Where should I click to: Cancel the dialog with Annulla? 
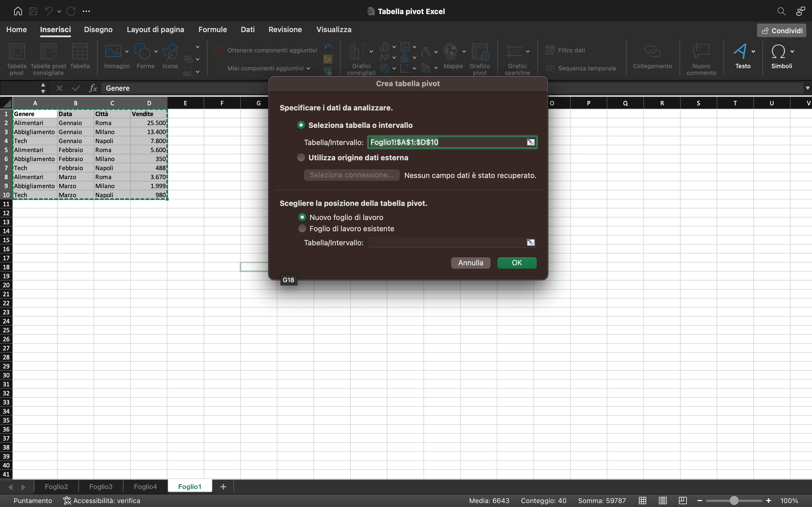coord(470,263)
